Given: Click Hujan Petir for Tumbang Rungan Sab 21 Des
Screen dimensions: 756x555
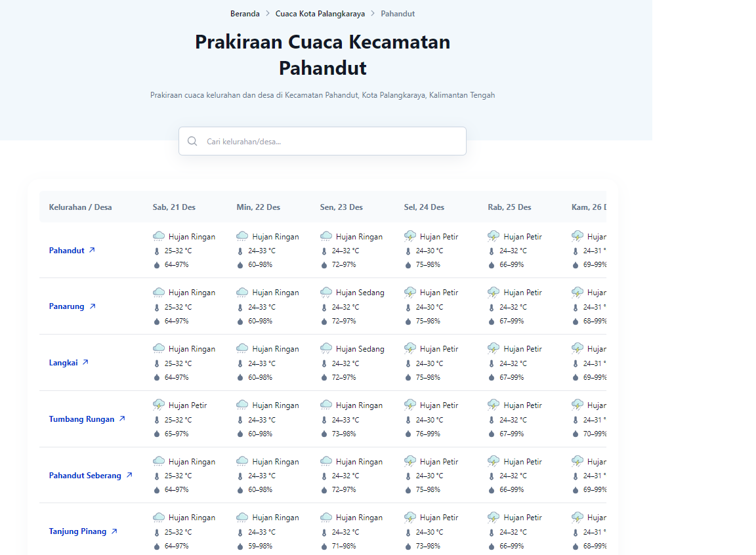Looking at the screenshot, I should click(188, 405).
